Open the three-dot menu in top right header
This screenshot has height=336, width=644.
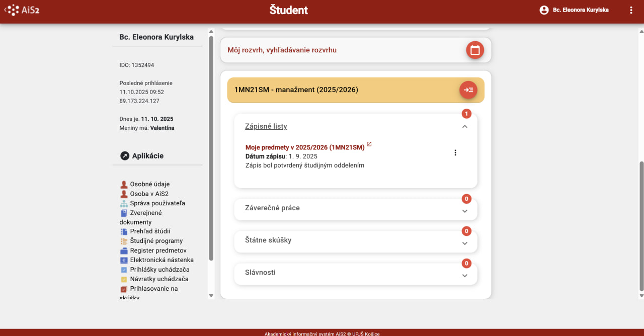click(631, 10)
